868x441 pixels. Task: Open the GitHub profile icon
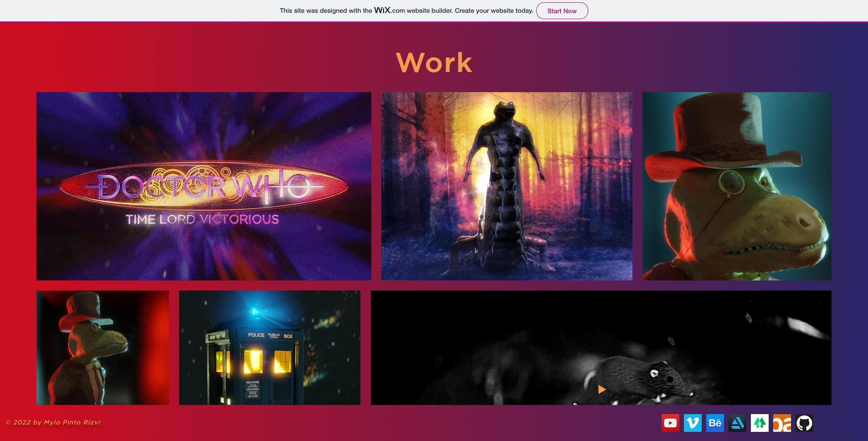click(x=804, y=423)
